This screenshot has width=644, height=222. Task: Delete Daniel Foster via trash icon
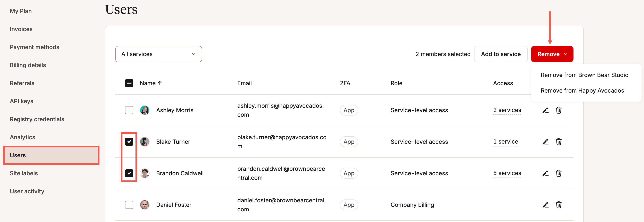tap(559, 205)
